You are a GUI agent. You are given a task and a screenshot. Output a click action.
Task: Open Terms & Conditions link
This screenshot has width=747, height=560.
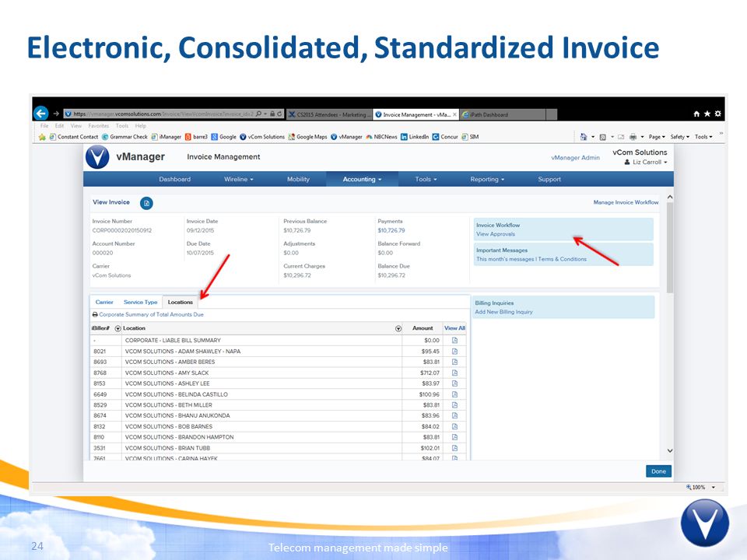(x=562, y=260)
